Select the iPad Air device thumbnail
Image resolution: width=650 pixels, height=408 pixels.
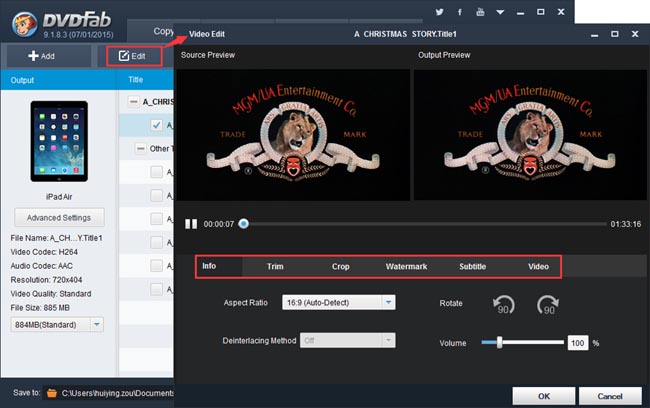[59, 141]
